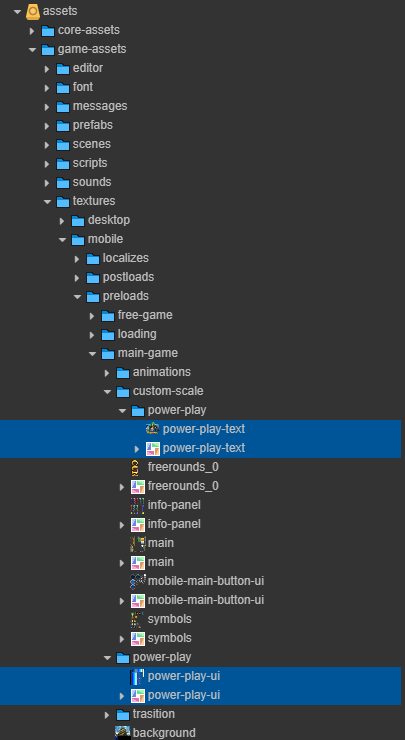Image resolution: width=405 pixels, height=740 pixels.
Task: Click the main image thumbnail icon
Action: point(137,543)
